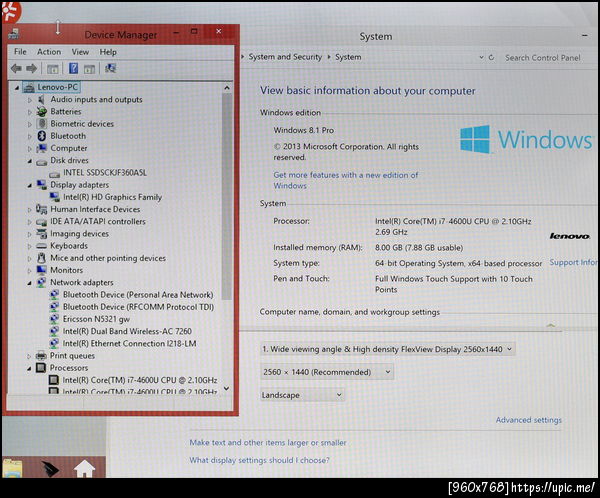Select the first Intel Core i7-4600U CPU entry

point(140,380)
